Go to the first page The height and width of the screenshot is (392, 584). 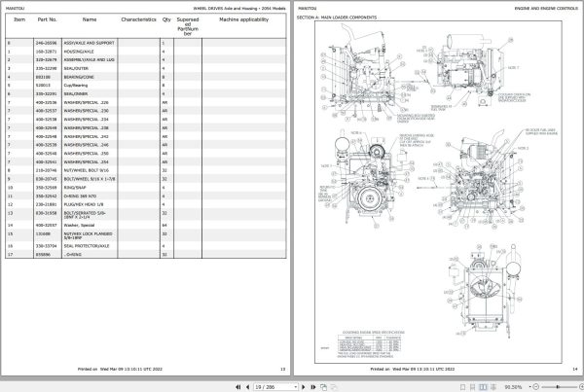pyautogui.click(x=238, y=387)
